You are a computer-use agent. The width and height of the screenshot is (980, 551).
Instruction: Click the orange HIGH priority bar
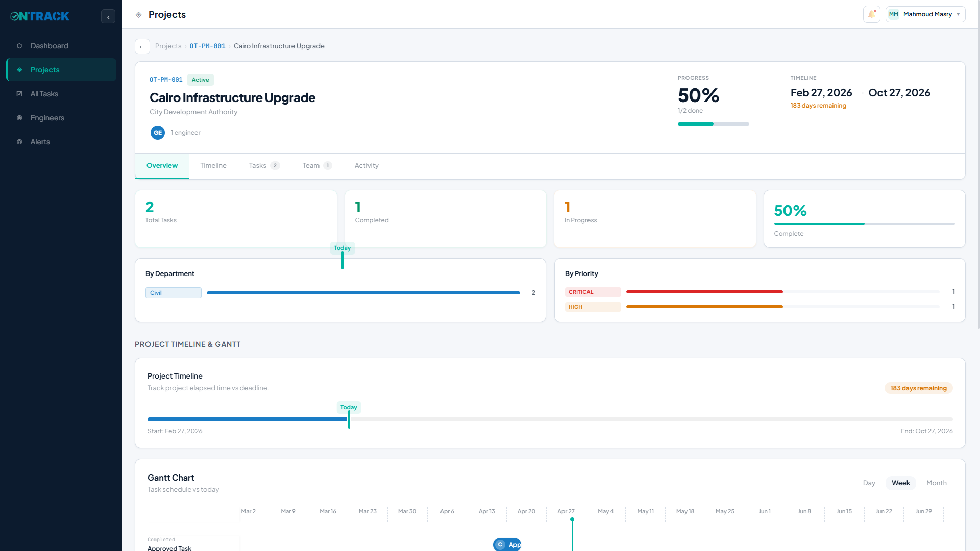pos(704,307)
